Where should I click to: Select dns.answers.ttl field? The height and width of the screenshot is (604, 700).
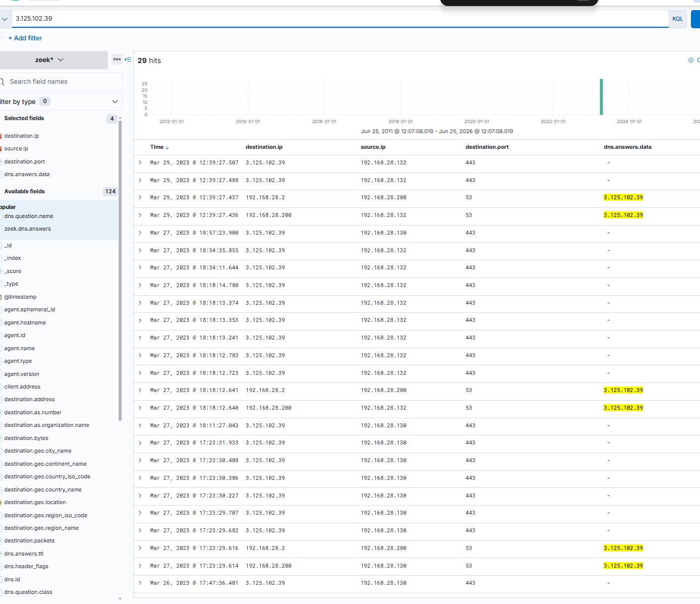point(24,554)
